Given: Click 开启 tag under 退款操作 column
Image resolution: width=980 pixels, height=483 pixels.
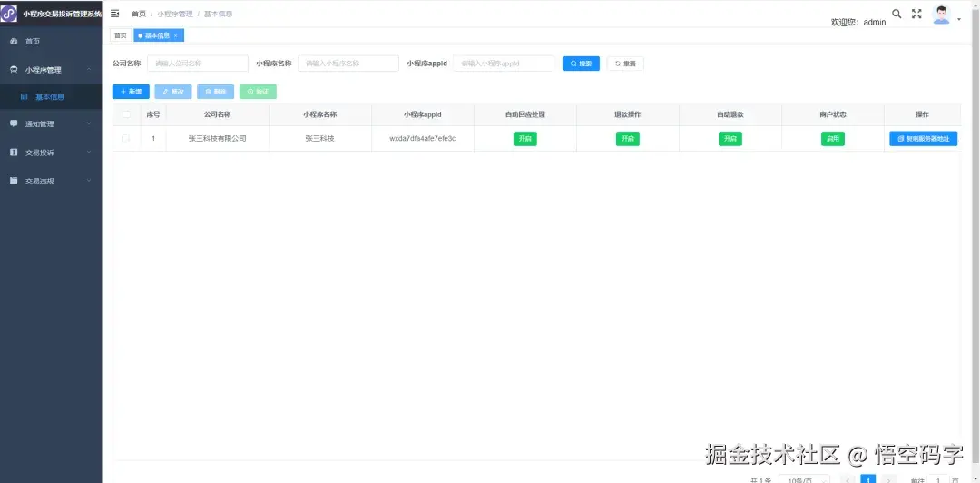Looking at the screenshot, I should [628, 139].
